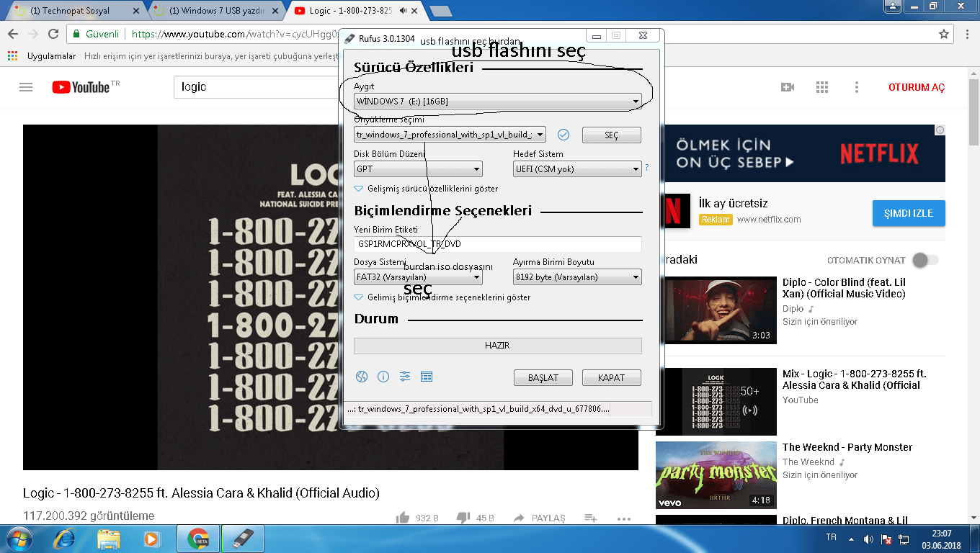Open Windows Explorer from the taskbar
This screenshot has width=980, height=553.
(109, 538)
